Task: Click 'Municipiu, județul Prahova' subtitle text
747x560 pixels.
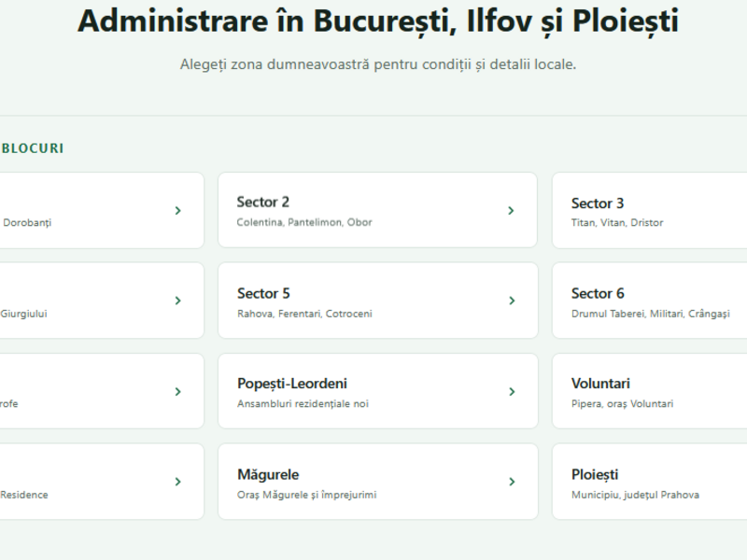Action: (636, 495)
